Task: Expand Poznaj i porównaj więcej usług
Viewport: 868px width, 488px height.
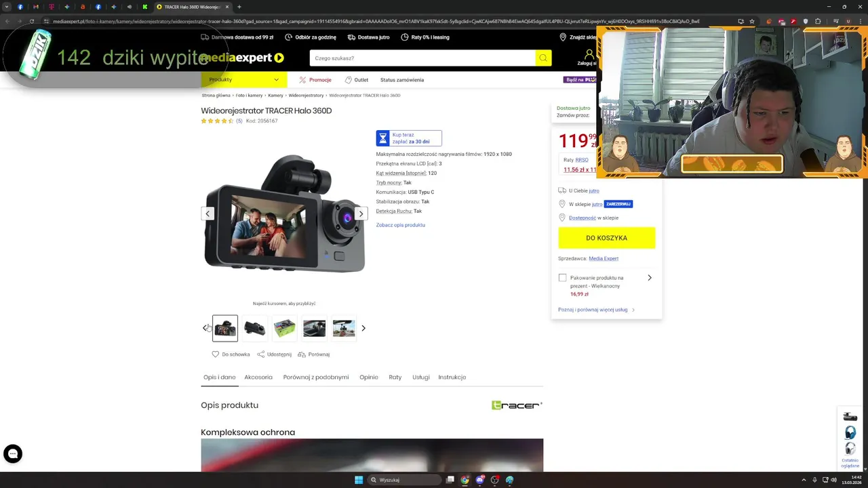Action: pyautogui.click(x=596, y=310)
